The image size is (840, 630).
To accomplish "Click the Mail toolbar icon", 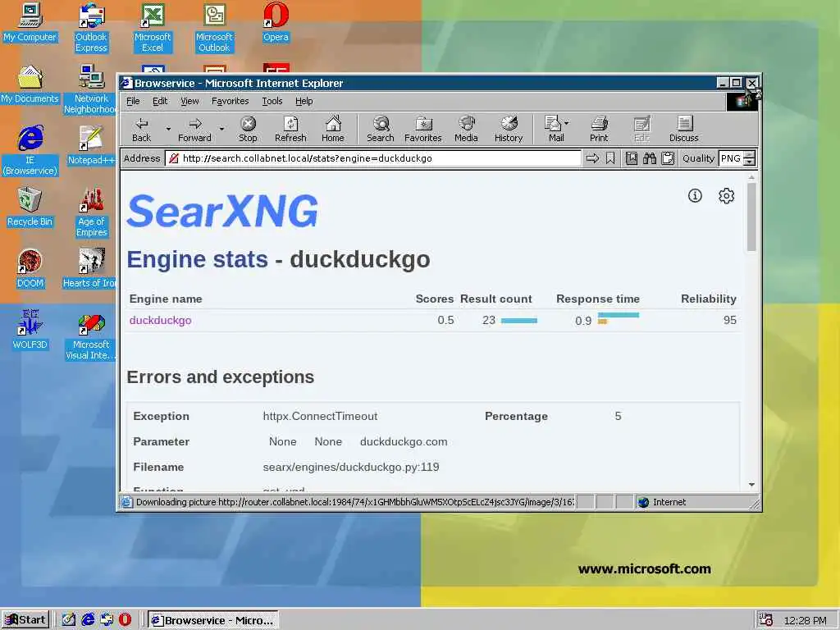I will [x=554, y=130].
